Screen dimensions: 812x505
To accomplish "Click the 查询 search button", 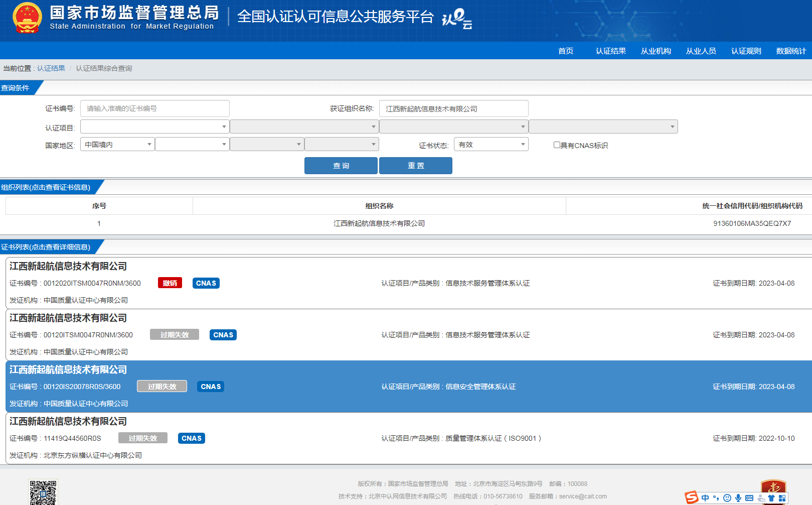I will coord(341,166).
